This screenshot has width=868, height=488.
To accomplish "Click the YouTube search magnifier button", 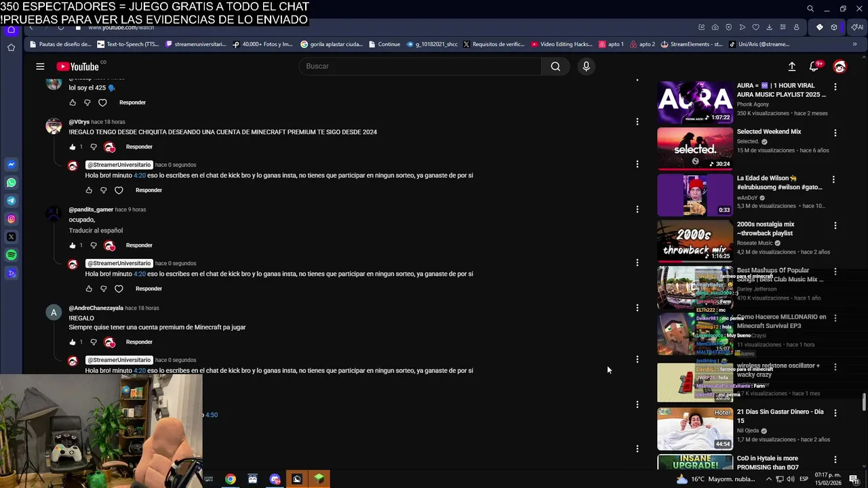I will (x=555, y=66).
